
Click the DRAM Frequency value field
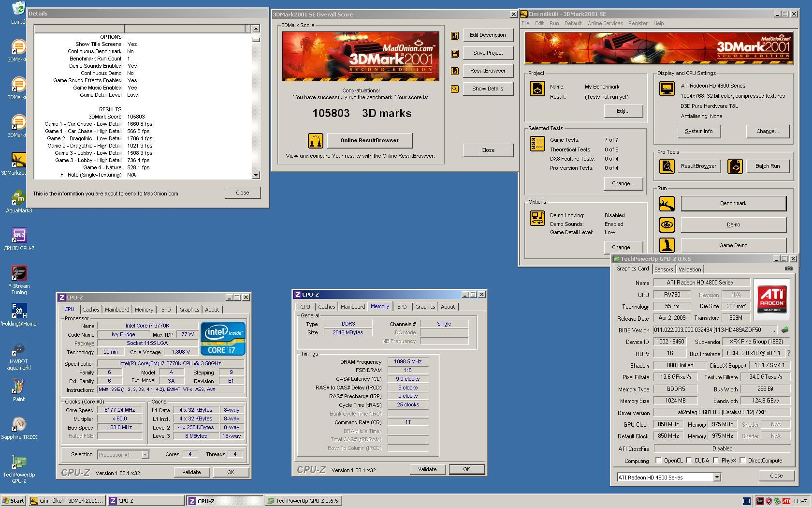(x=408, y=361)
